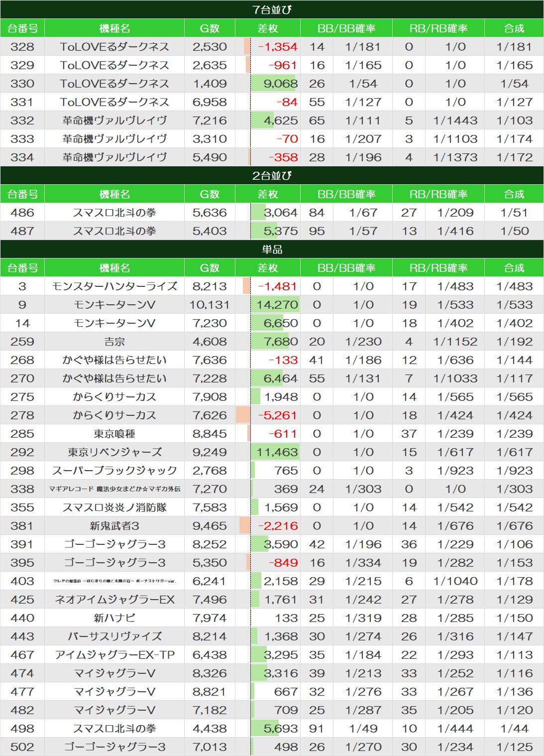Select -849 difference value in row 395
544x756 pixels.
(x=283, y=563)
